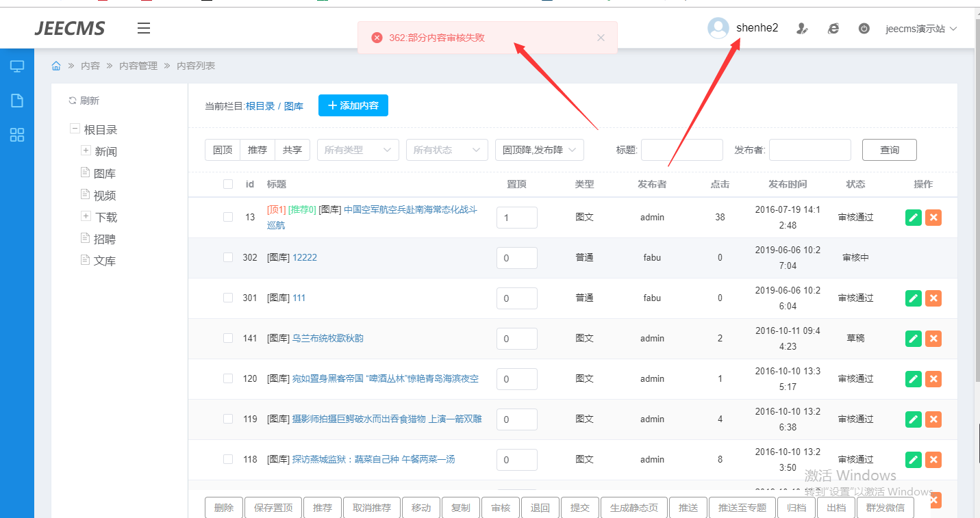Click the 生成静态页 button
The image size is (980, 518).
point(634,508)
